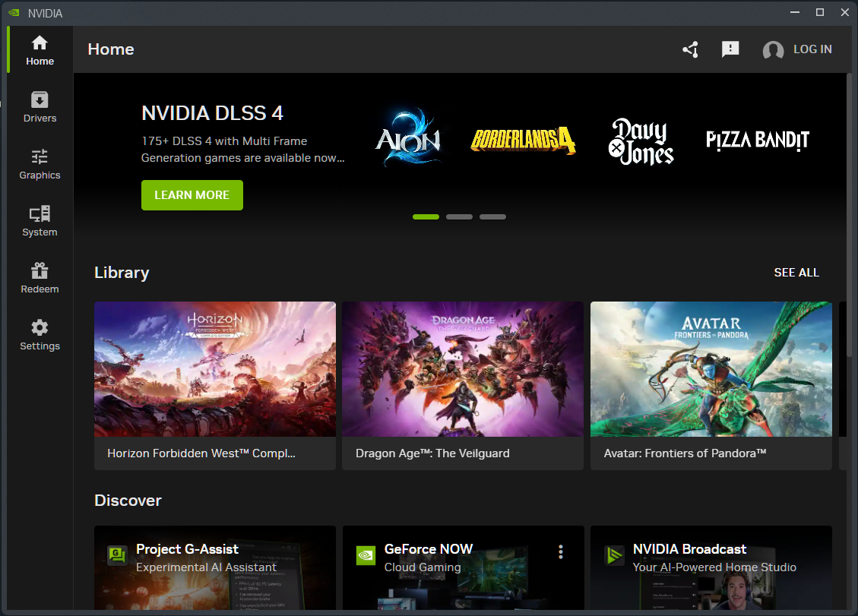Click the Cloud Gaming subtitle
Viewport: 858px width, 616px height.
click(423, 567)
